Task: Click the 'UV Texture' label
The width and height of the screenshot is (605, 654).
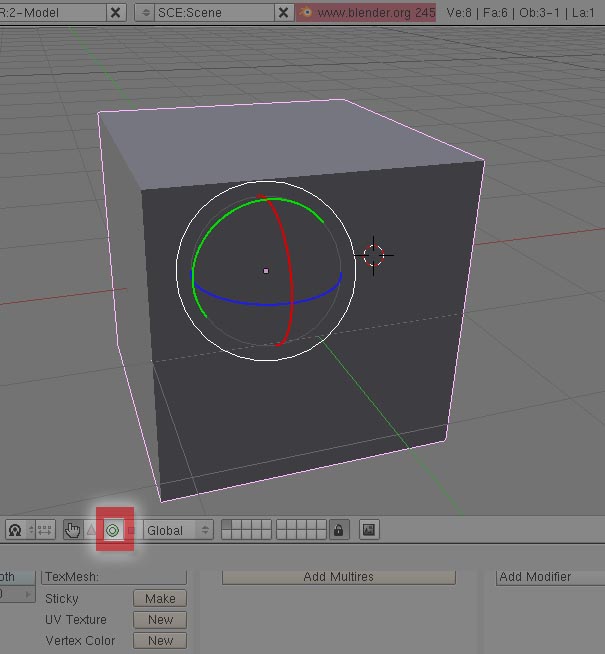Action: 76,620
